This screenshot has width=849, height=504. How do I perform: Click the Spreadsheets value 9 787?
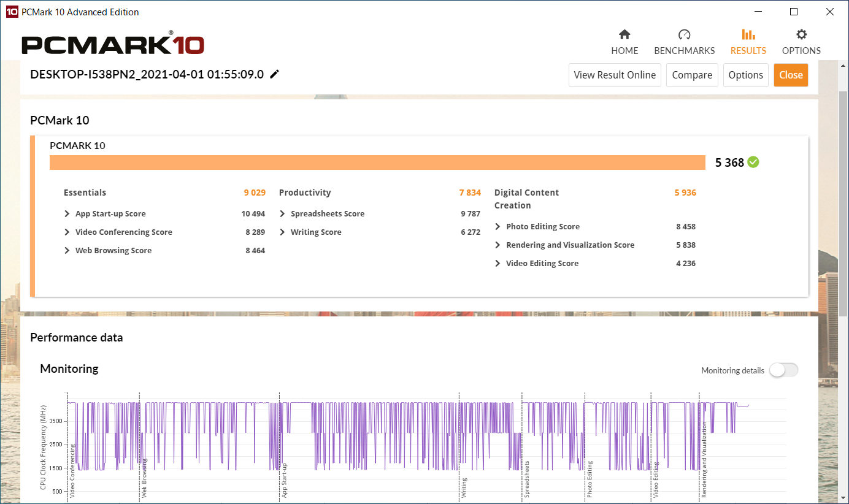[471, 213]
